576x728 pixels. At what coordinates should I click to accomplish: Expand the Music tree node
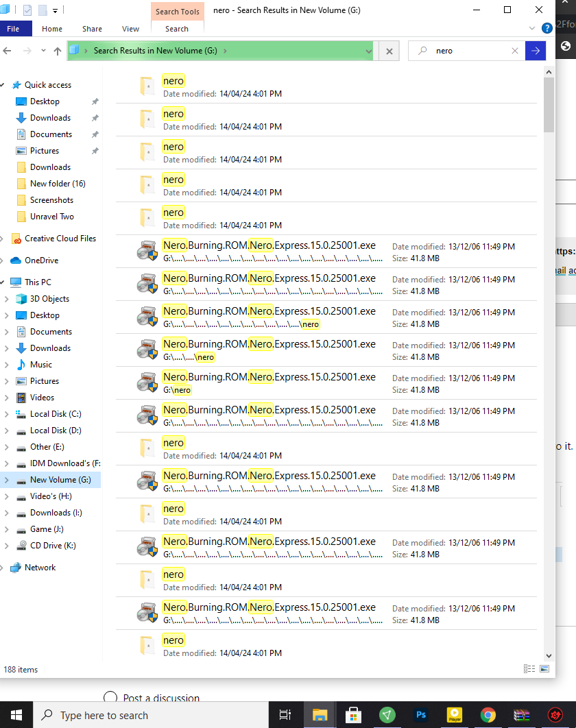(6, 365)
